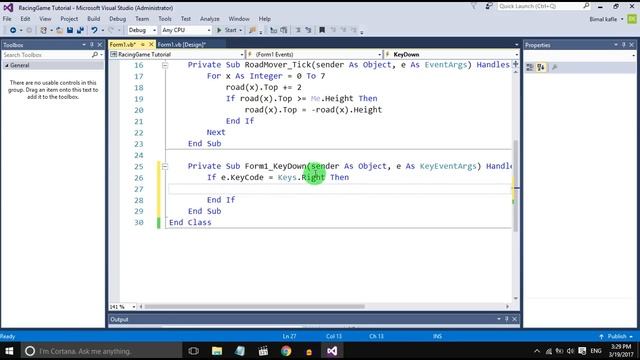640x360 pixels.
Task: Toggle Auto Hide pin on Output panel
Action: pyautogui.click(x=507, y=319)
